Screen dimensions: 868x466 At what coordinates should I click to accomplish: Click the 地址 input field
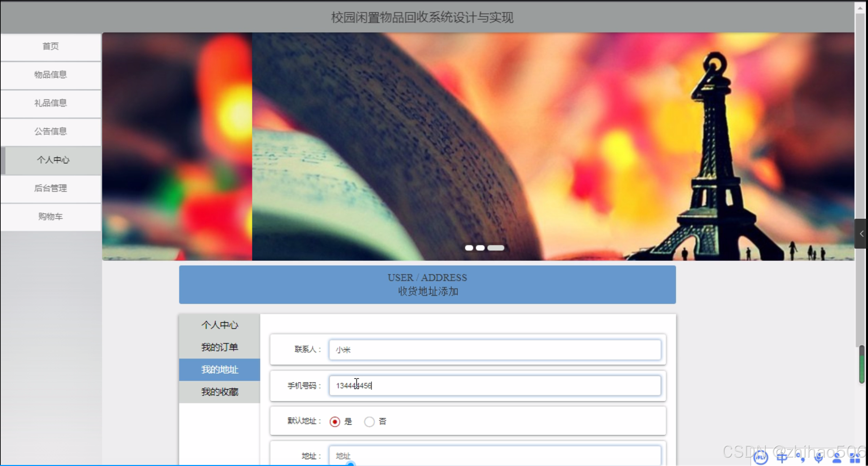(495, 455)
